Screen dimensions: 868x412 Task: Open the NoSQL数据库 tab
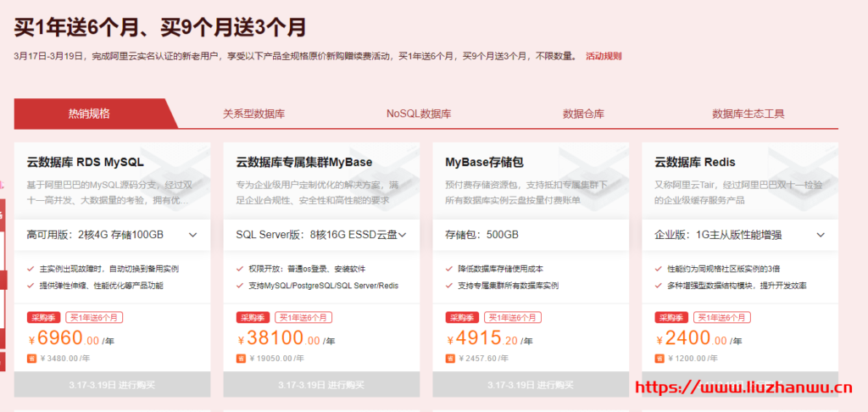pyautogui.click(x=419, y=114)
